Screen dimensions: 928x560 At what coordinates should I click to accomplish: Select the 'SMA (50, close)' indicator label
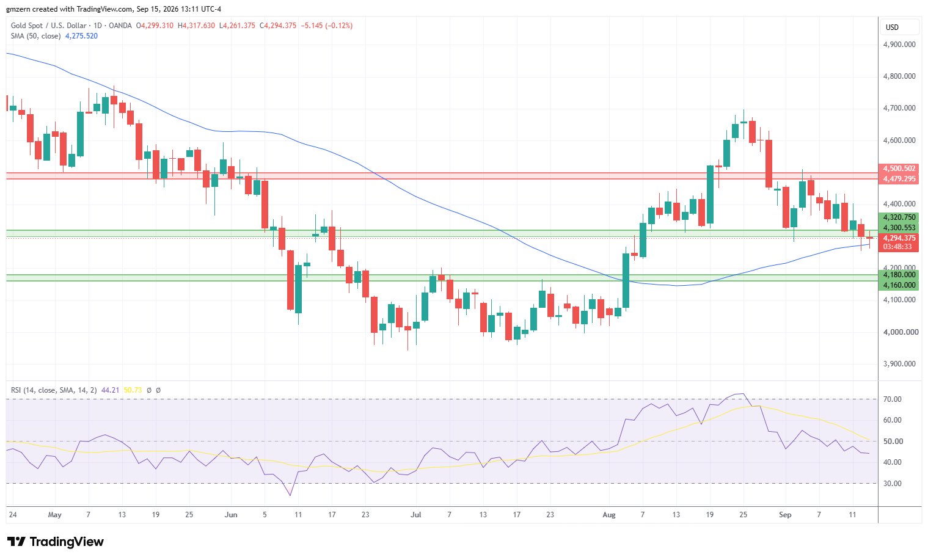[35, 36]
